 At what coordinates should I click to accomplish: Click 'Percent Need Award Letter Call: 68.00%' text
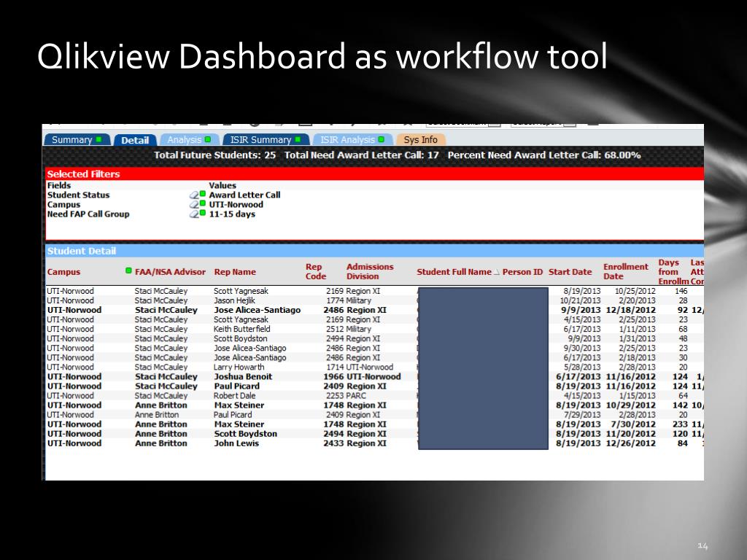click(x=544, y=155)
